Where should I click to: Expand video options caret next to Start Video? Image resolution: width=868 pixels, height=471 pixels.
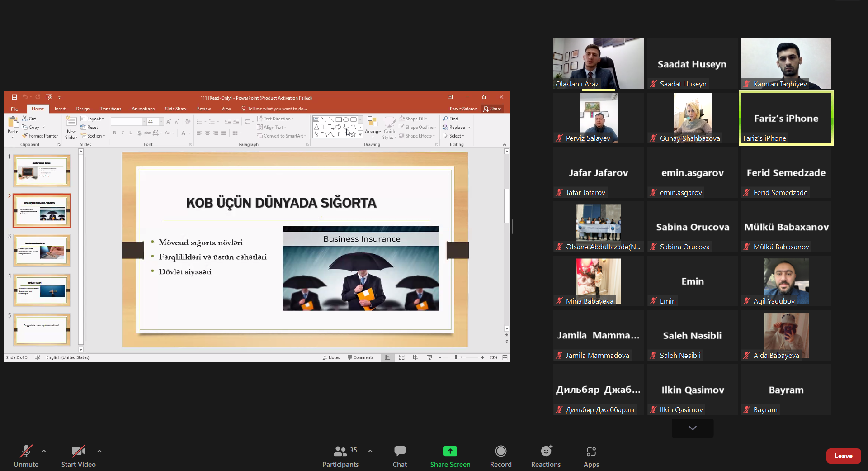pyautogui.click(x=99, y=451)
